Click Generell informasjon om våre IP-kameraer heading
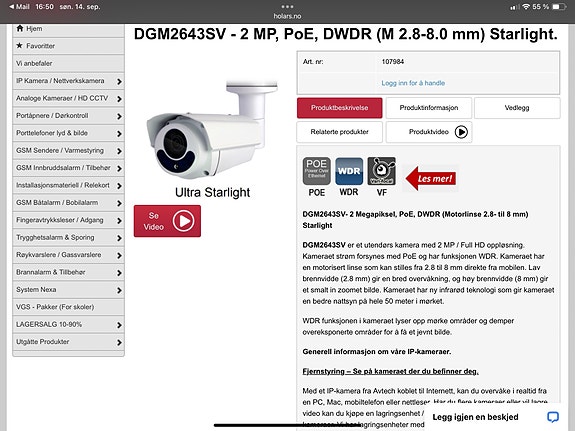 point(377,352)
